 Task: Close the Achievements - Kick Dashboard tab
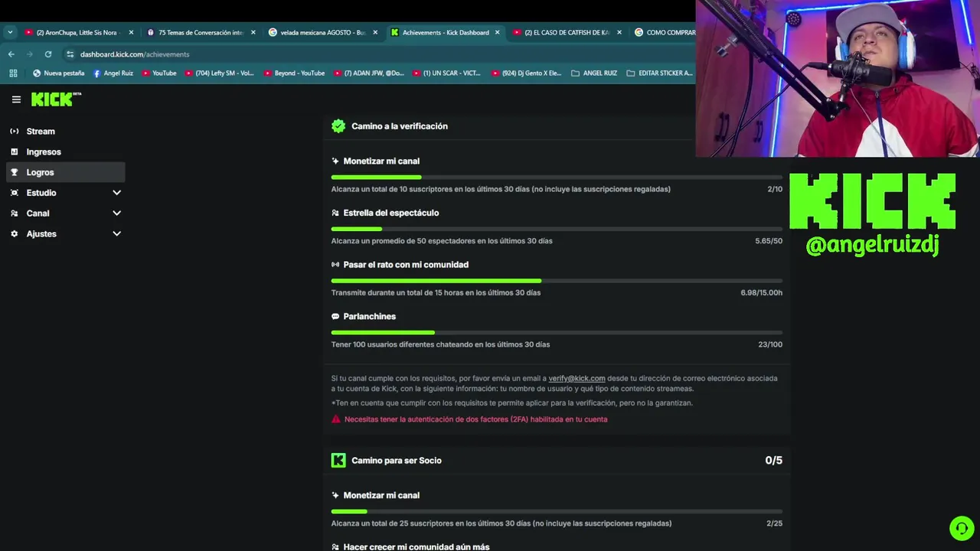[498, 32]
